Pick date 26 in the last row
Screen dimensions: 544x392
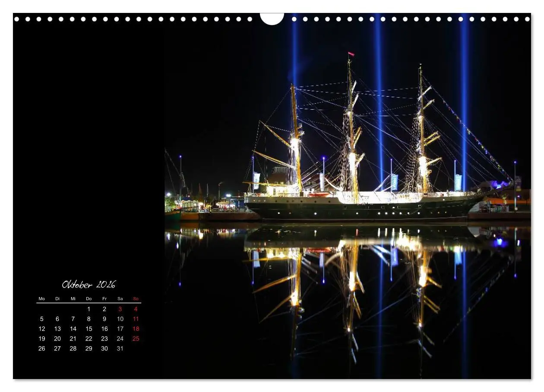point(42,349)
